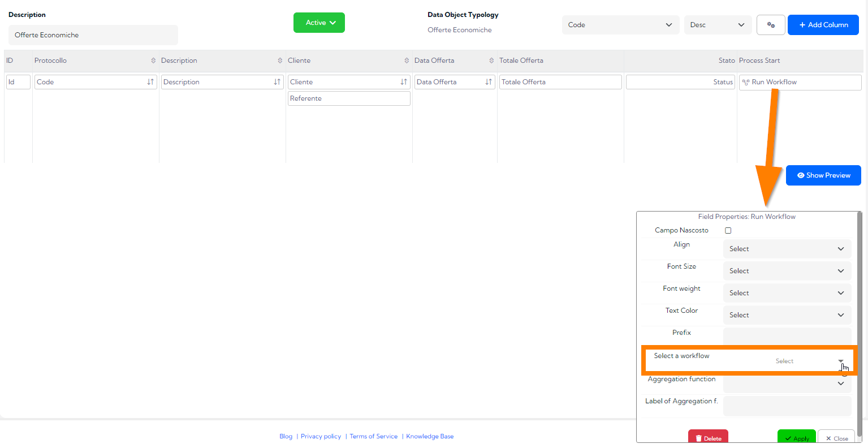The height and width of the screenshot is (448, 868).
Task: Open the Text Color selector dropdown
Action: click(787, 315)
